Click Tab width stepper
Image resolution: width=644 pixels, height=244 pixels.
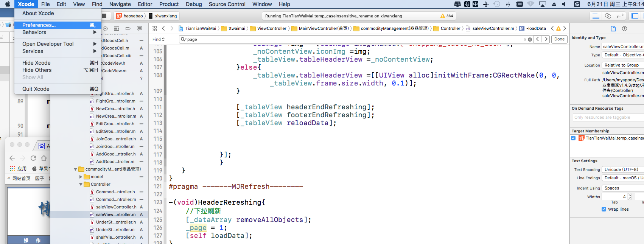coord(630,197)
